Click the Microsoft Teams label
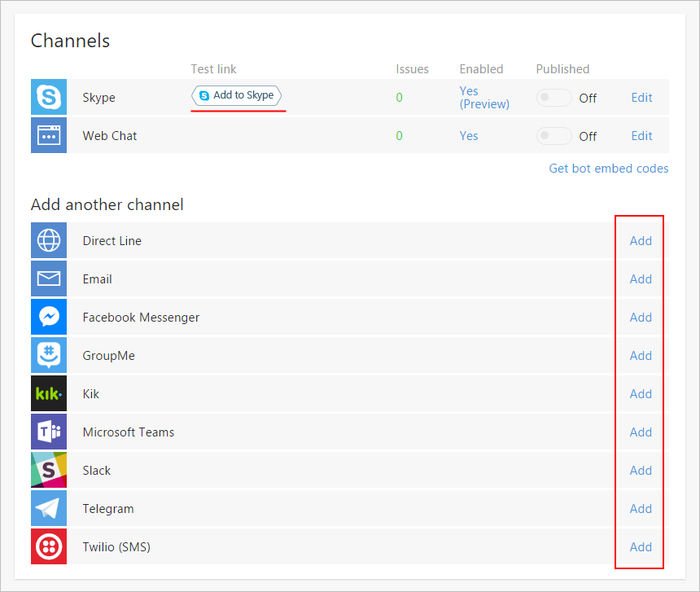 (129, 432)
